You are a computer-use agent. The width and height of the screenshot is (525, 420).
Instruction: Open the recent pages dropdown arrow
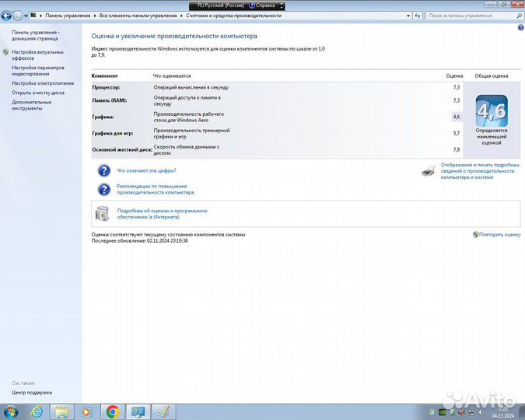(x=26, y=16)
